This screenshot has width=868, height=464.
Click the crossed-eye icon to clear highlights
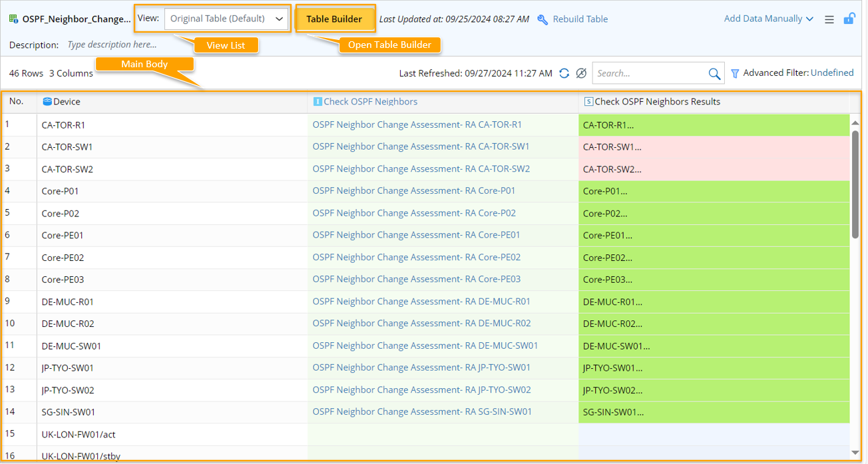(581, 73)
